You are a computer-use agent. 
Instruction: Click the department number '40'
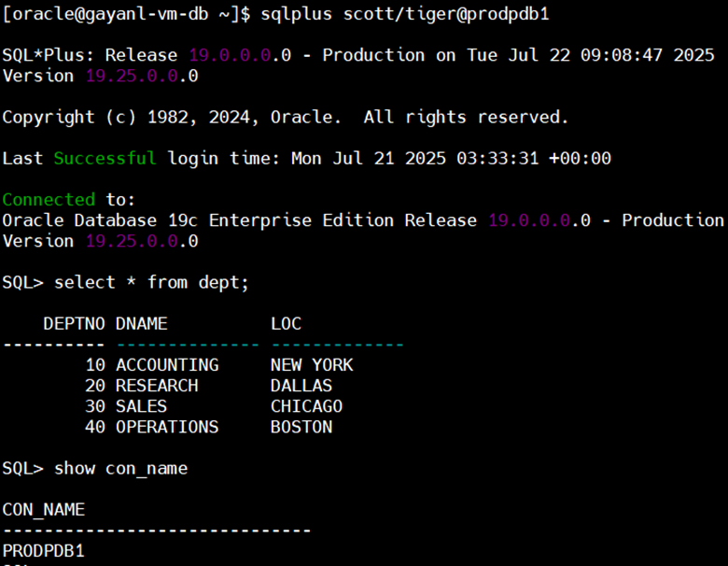coord(95,427)
